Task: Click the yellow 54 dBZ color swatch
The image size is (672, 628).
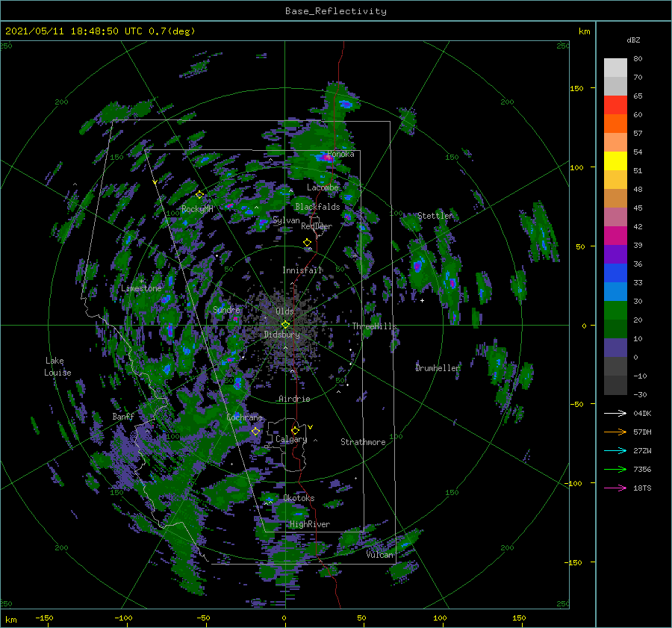Action: (615, 161)
